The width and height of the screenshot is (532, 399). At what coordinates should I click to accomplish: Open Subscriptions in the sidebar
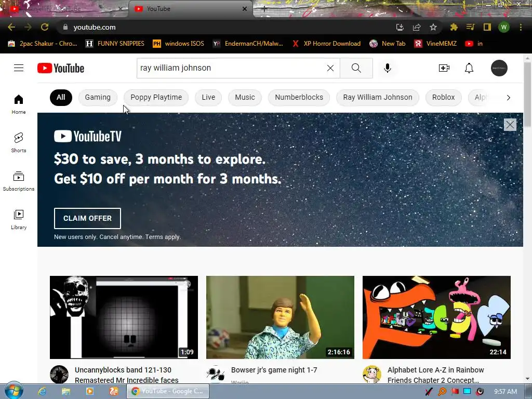[x=19, y=181]
